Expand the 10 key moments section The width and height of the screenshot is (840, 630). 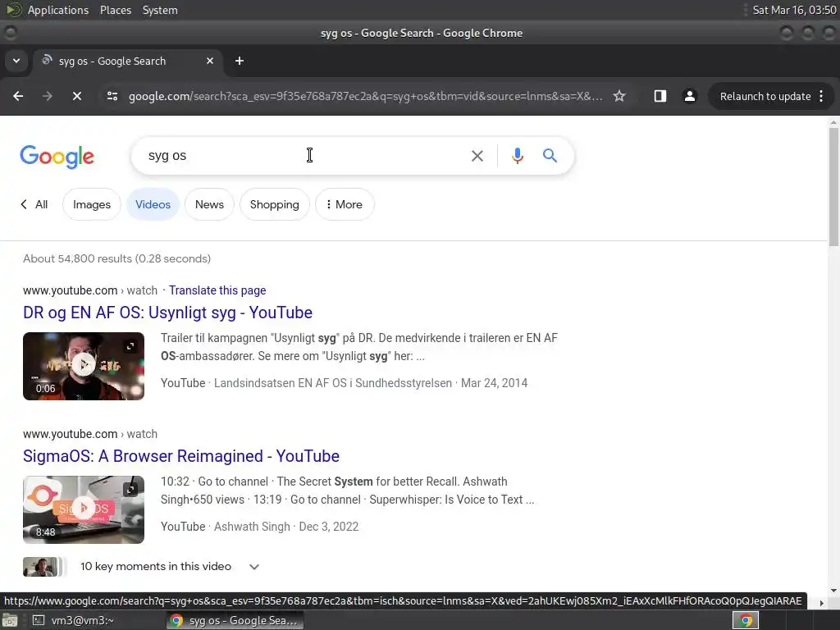pyautogui.click(x=254, y=567)
